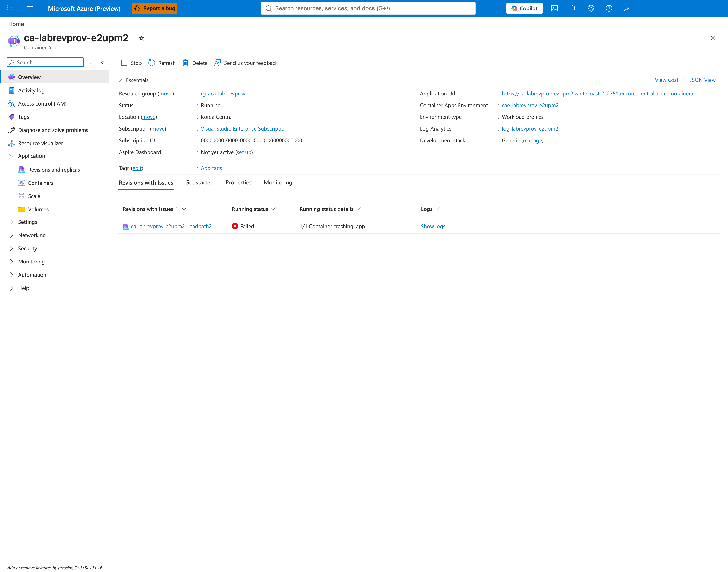Click edit next to Tags
The width and height of the screenshot is (728, 572).
click(137, 168)
